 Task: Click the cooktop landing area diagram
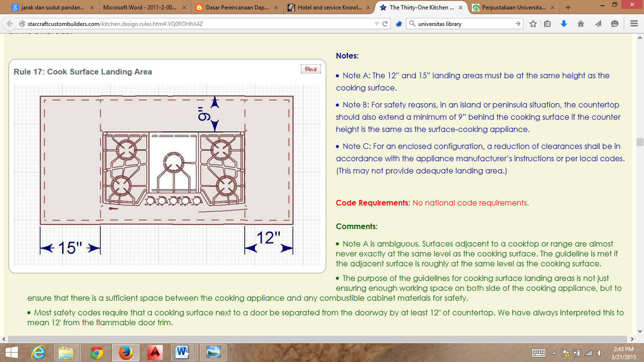tap(167, 175)
